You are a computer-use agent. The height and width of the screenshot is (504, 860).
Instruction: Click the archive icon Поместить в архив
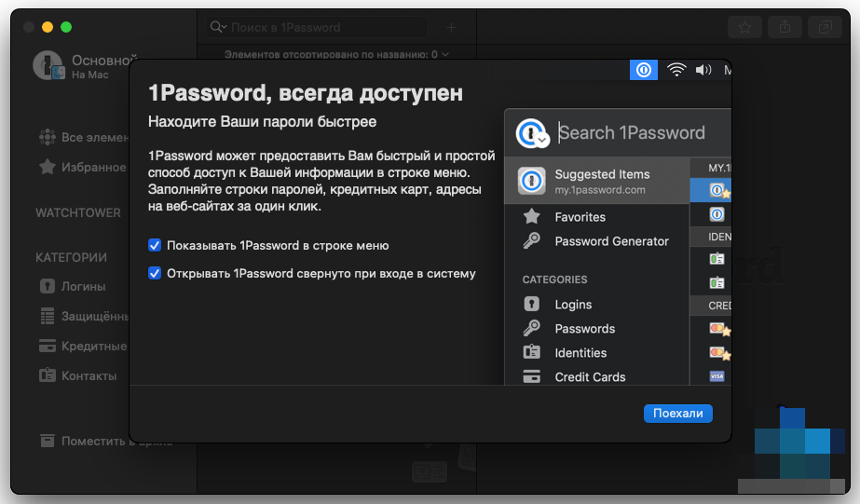(48, 441)
